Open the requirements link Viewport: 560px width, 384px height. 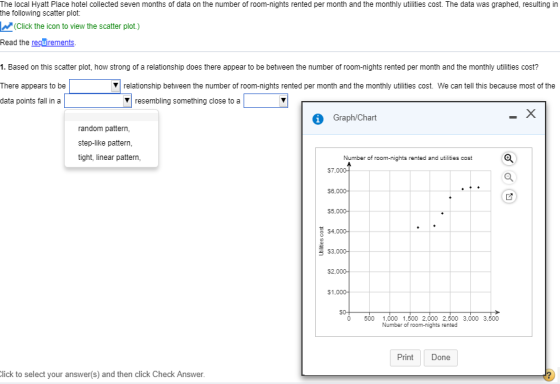53,43
